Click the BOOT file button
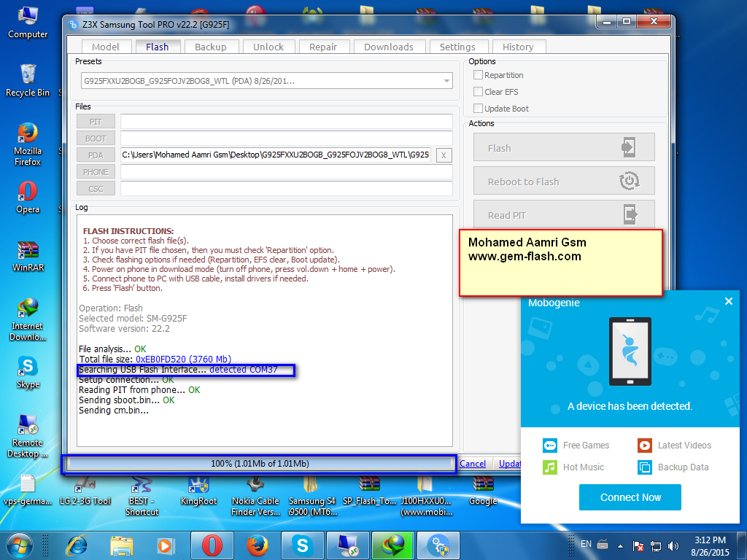Viewport: 747px width, 560px height. click(96, 138)
